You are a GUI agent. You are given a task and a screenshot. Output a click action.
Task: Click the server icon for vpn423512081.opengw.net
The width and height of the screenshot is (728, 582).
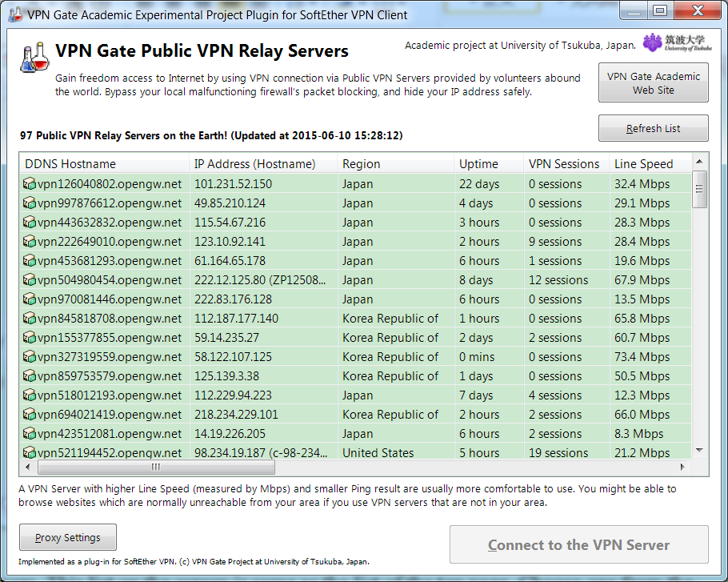point(30,433)
